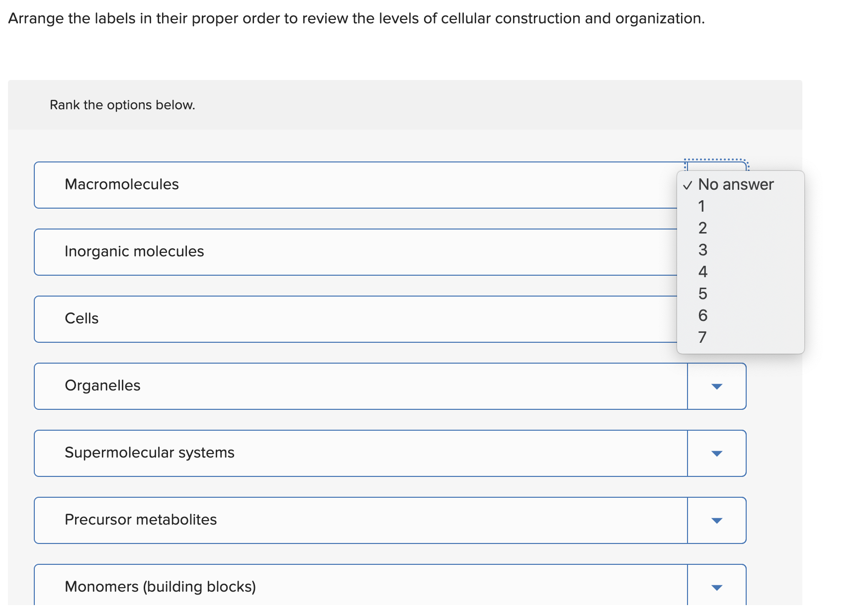
Task: Click the Supermolecular systems label text
Action: point(150,453)
